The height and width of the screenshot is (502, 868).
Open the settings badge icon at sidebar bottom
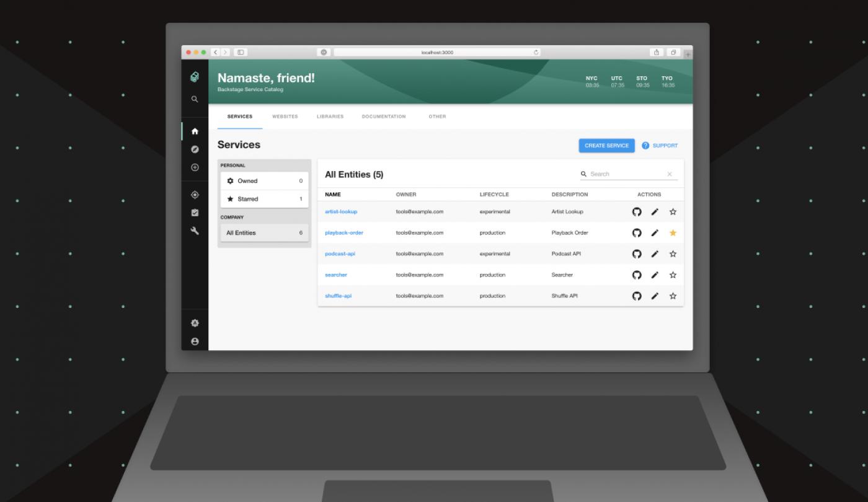[x=195, y=323]
